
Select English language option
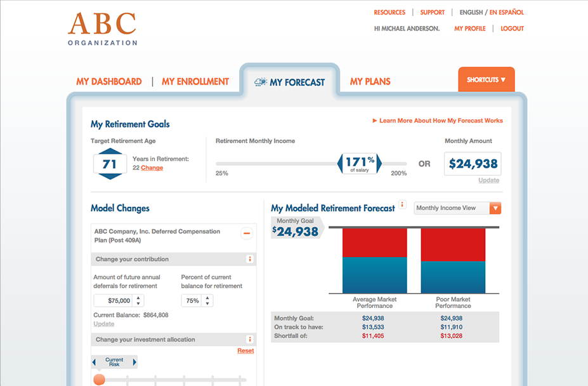pos(471,13)
